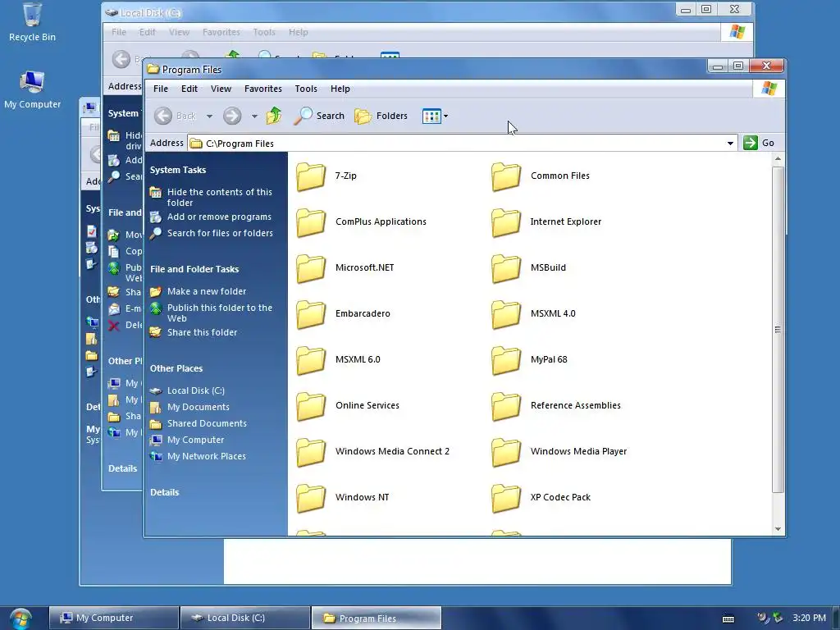Open the File menu in Program Files
Image resolution: width=840 pixels, height=630 pixels.
point(161,89)
